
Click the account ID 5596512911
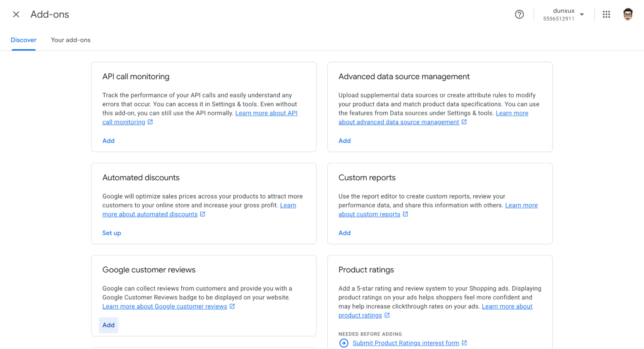click(558, 19)
